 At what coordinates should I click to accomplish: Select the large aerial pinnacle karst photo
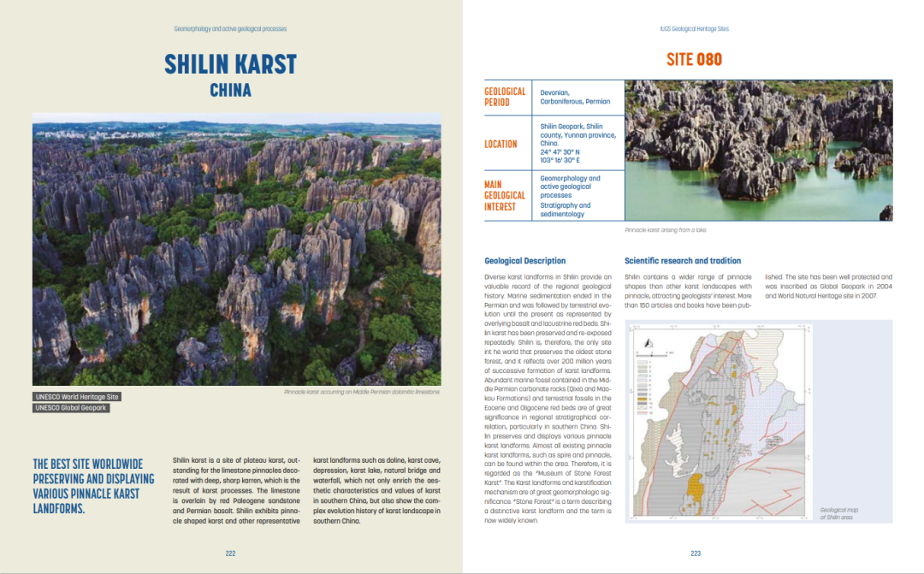pyautogui.click(x=236, y=254)
